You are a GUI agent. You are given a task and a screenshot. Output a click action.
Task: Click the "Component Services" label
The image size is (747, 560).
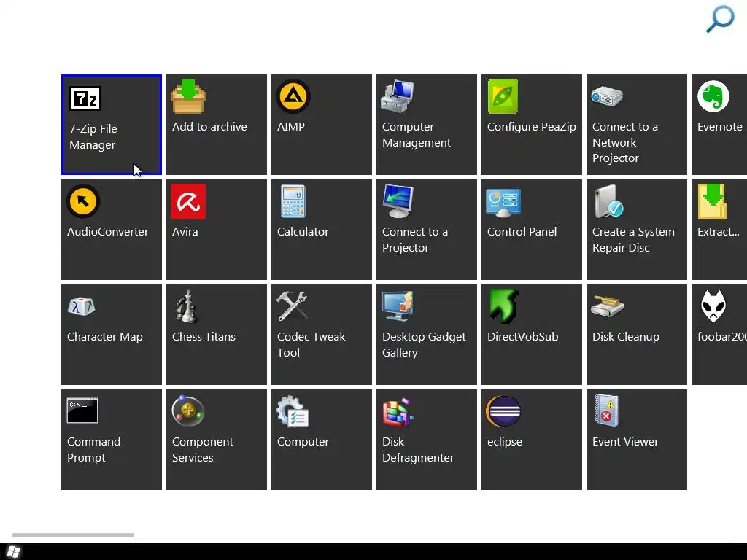click(203, 449)
